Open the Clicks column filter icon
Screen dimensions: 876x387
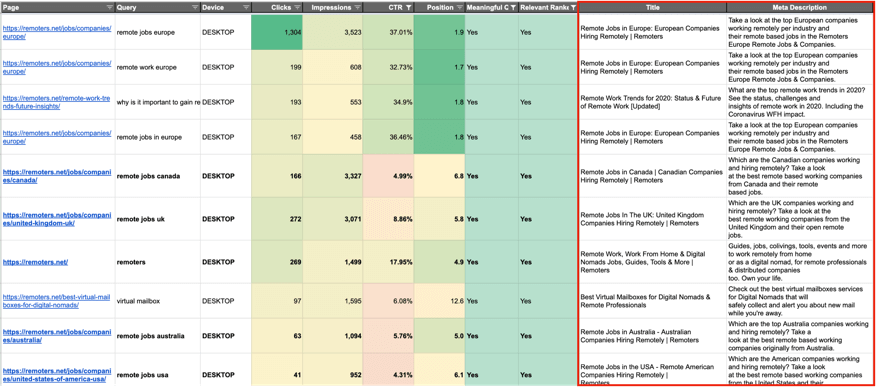point(297,8)
